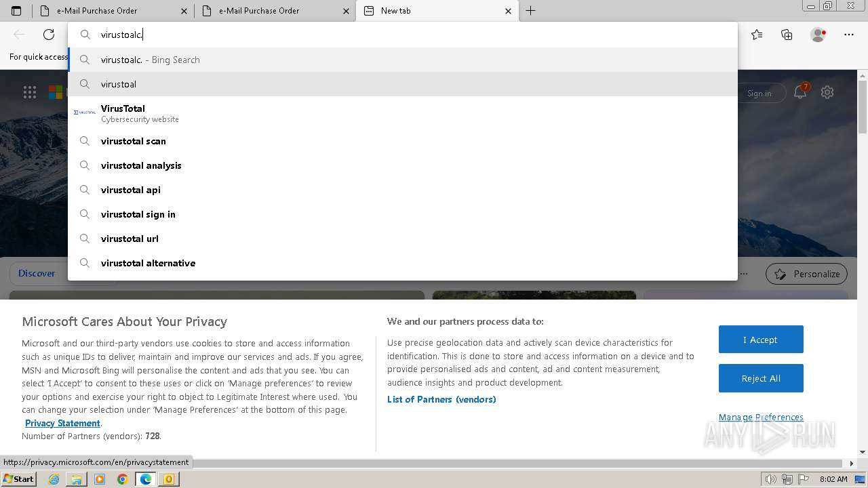Choose the 'virustoal' suggestion

403,84
